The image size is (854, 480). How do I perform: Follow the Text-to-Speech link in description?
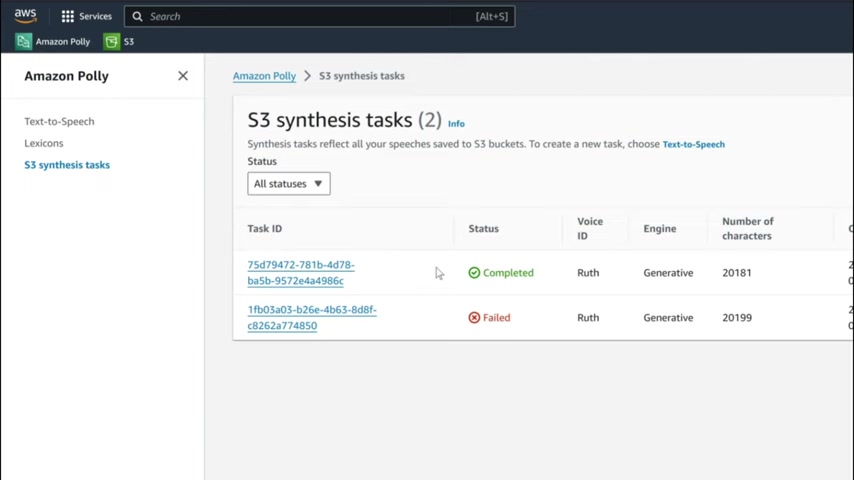[693, 144]
